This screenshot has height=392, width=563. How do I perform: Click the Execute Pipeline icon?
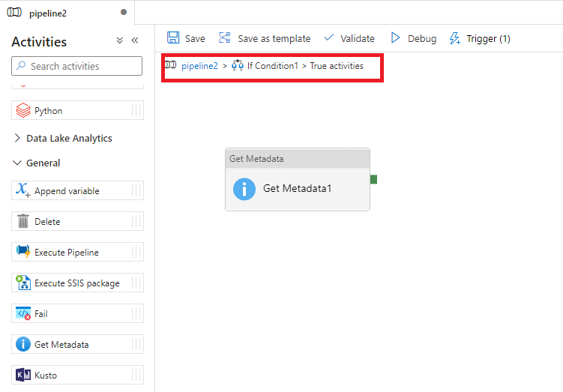[23, 252]
